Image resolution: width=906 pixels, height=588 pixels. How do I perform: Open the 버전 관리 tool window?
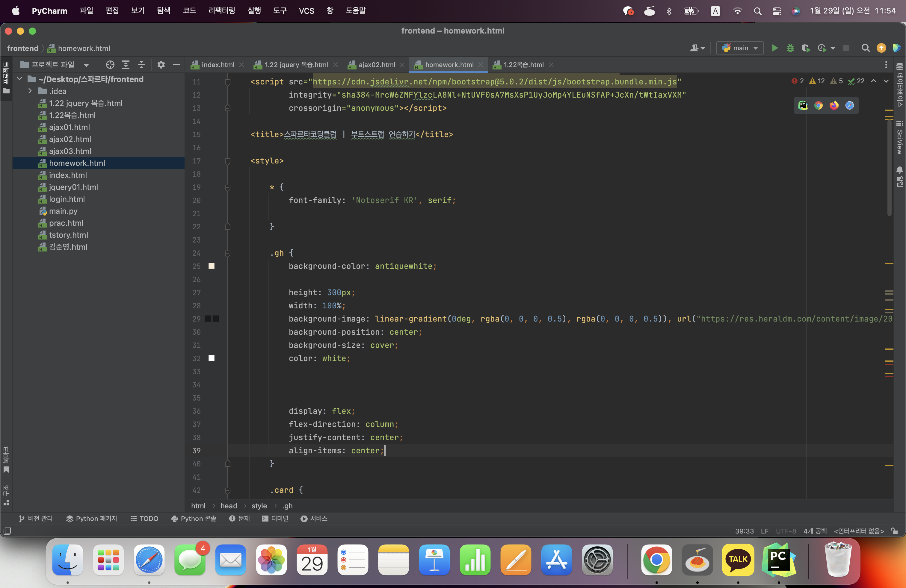click(x=36, y=519)
